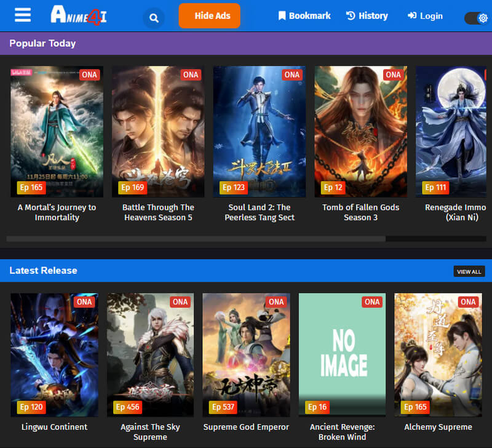Click the Anime4i site logo
This screenshot has height=448, width=492.
pyautogui.click(x=79, y=15)
